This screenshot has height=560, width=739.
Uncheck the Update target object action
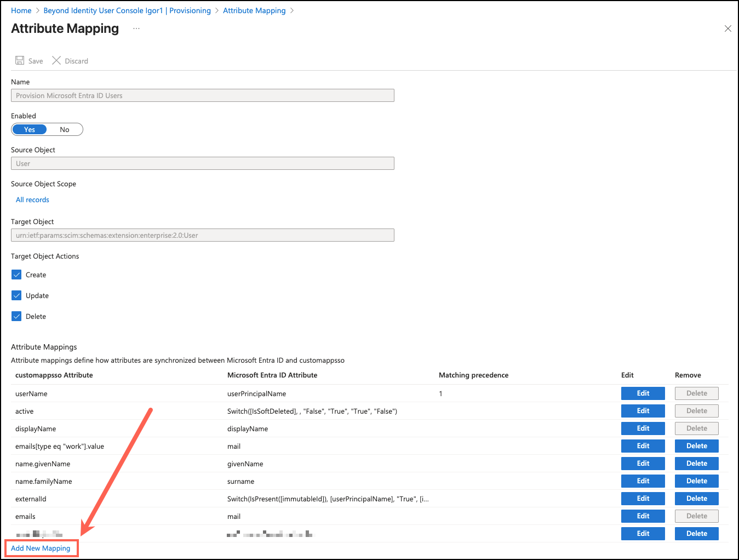(x=16, y=295)
